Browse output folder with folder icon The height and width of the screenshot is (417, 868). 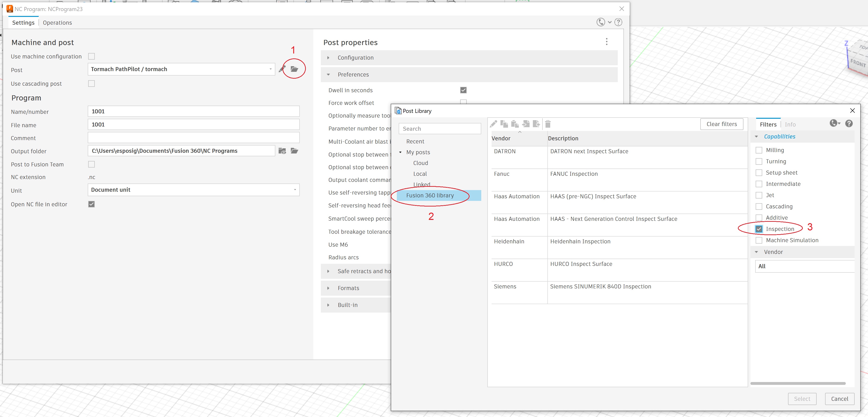294,151
